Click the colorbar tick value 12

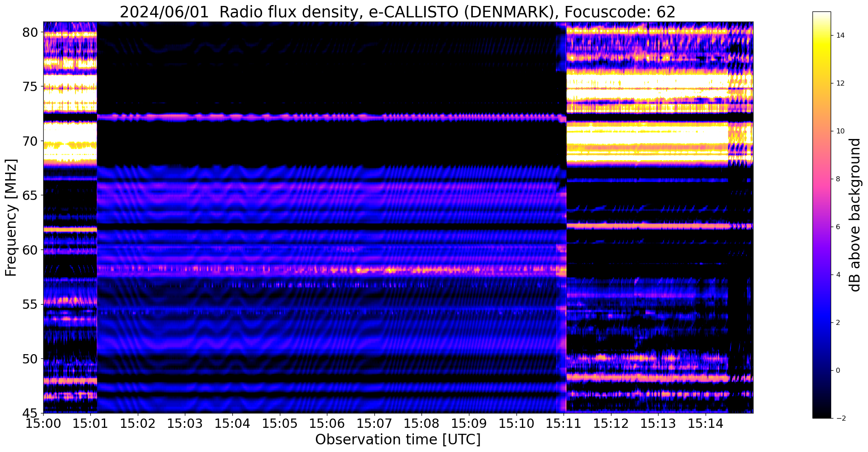[x=839, y=83]
